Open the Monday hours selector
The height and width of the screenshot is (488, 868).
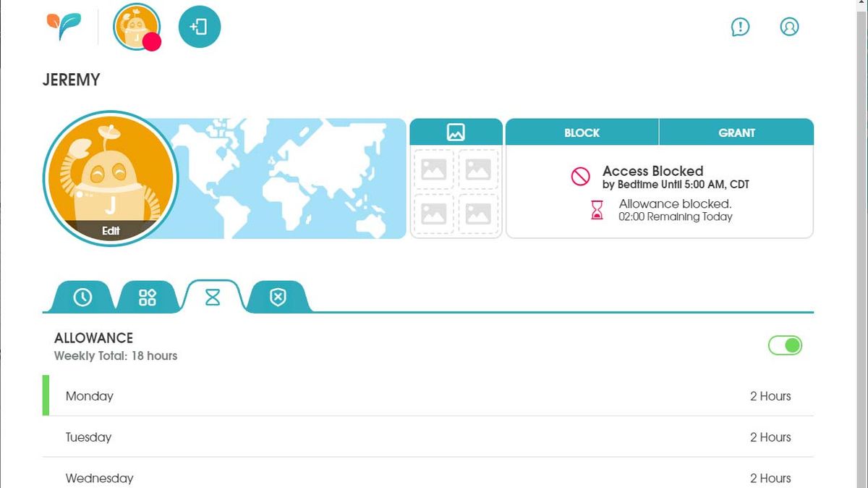(x=770, y=396)
